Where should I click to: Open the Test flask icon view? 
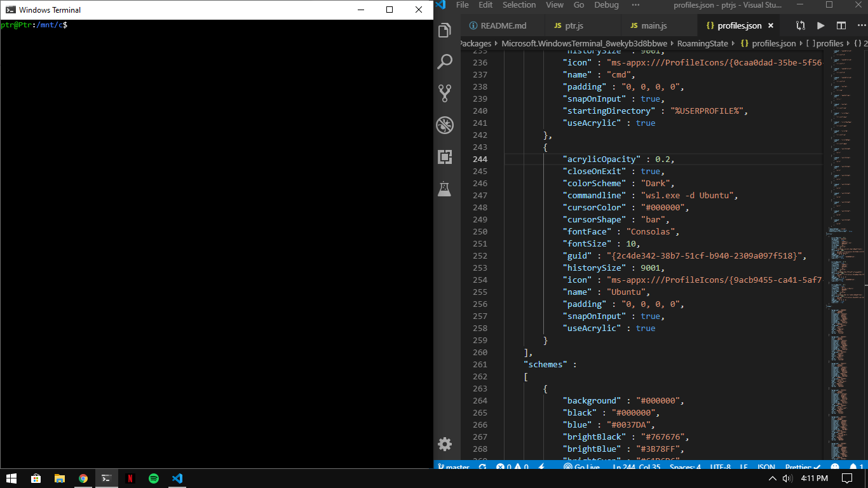(445, 189)
